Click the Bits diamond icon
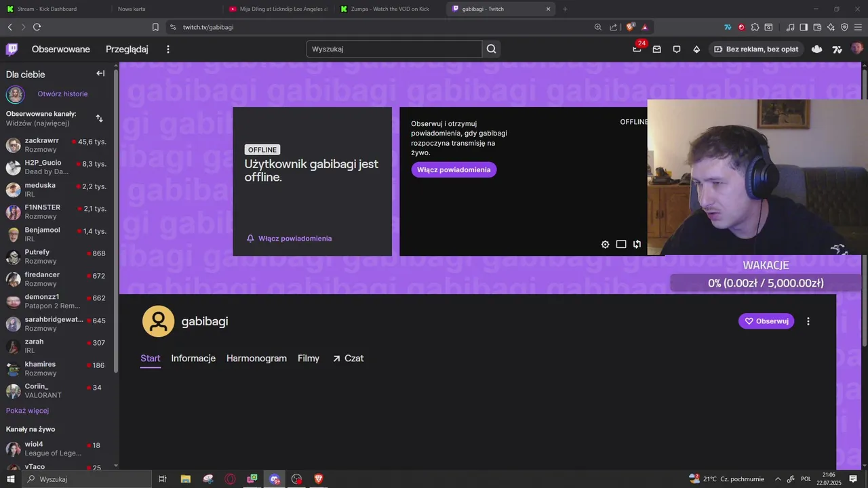868x488 pixels. tap(696, 49)
